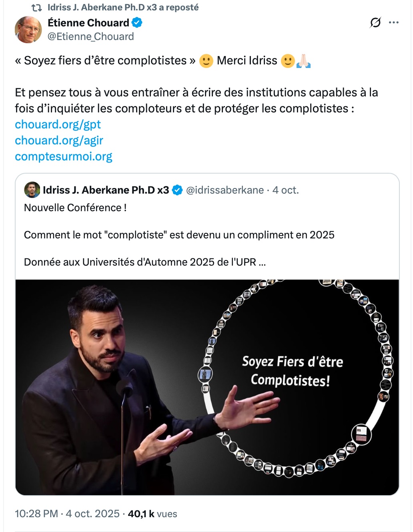
Task: Open the chouard.org/agir link
Action: [59, 140]
